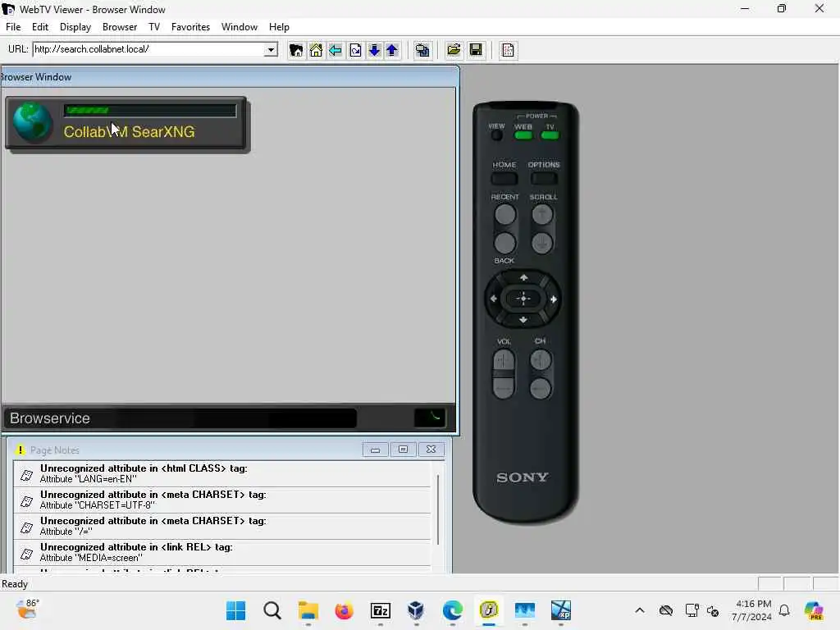Click the CollabVM SearXNG loading title
The width and height of the screenshot is (840, 630).
(x=129, y=132)
